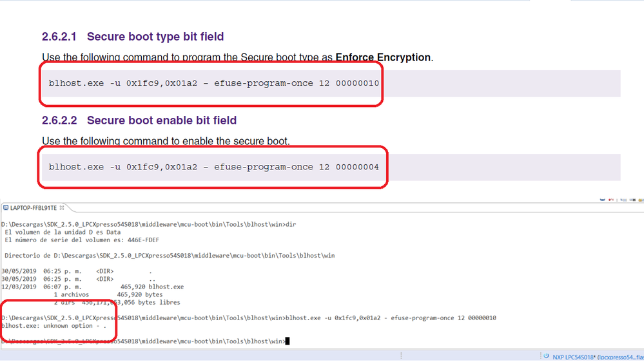This screenshot has height=362, width=644.
Task: Open the NXP LPC54S018 status bar link
Action: (x=598, y=357)
